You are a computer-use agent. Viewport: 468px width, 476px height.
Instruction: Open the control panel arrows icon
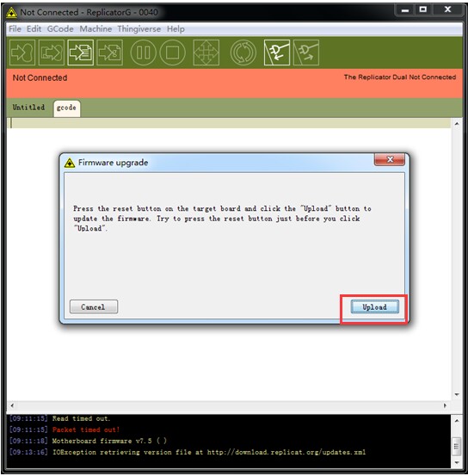[x=206, y=53]
